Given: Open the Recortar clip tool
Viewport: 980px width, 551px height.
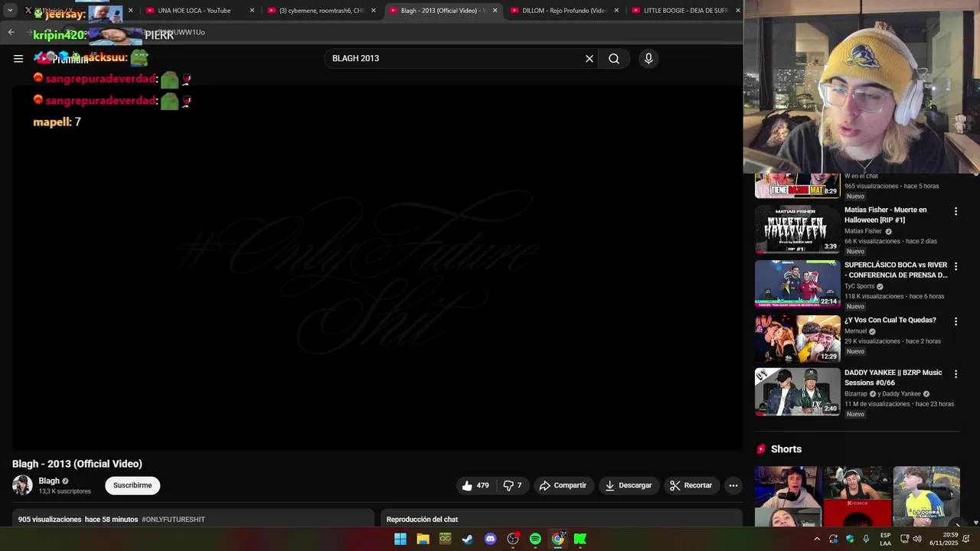Looking at the screenshot, I should pyautogui.click(x=691, y=485).
